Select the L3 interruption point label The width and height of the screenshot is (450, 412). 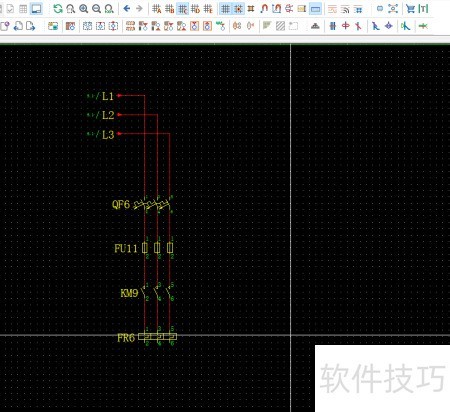(x=108, y=134)
